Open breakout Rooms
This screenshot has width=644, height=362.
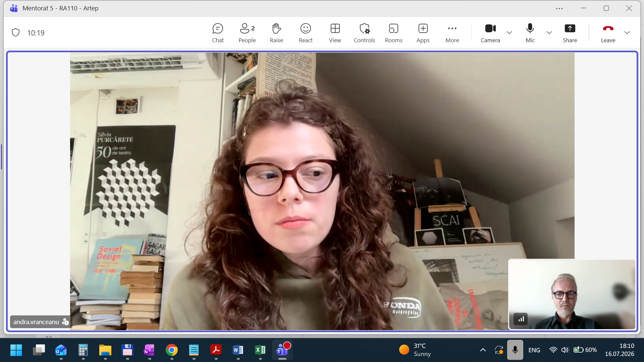[393, 33]
